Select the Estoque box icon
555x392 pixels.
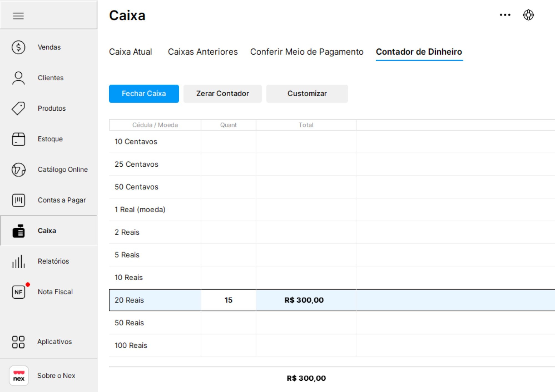(x=18, y=139)
